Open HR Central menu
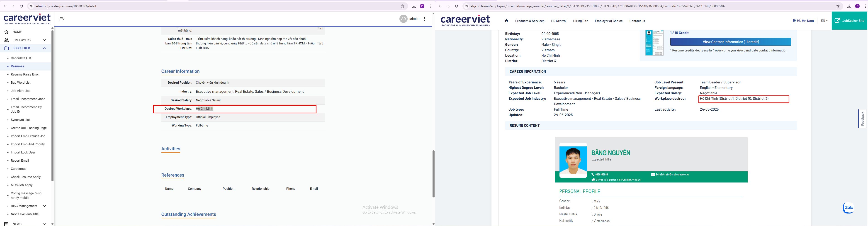Image resolution: width=868 pixels, height=226 pixels. pyautogui.click(x=559, y=21)
